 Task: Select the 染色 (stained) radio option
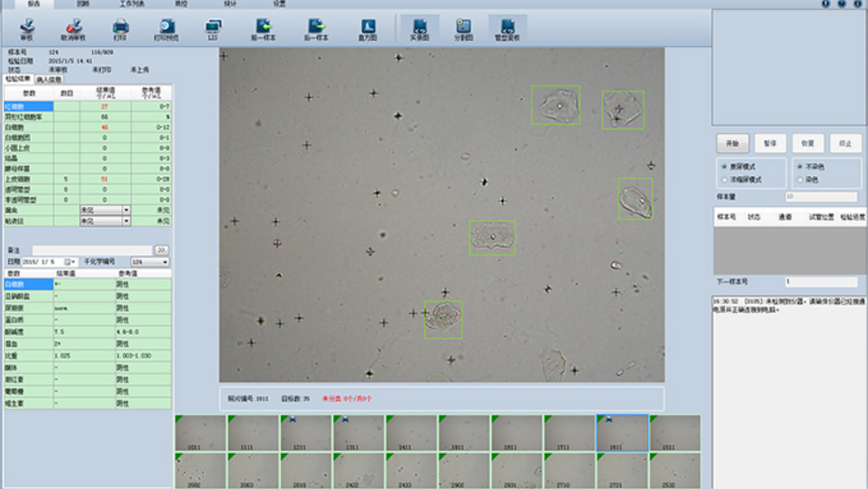[800, 180]
